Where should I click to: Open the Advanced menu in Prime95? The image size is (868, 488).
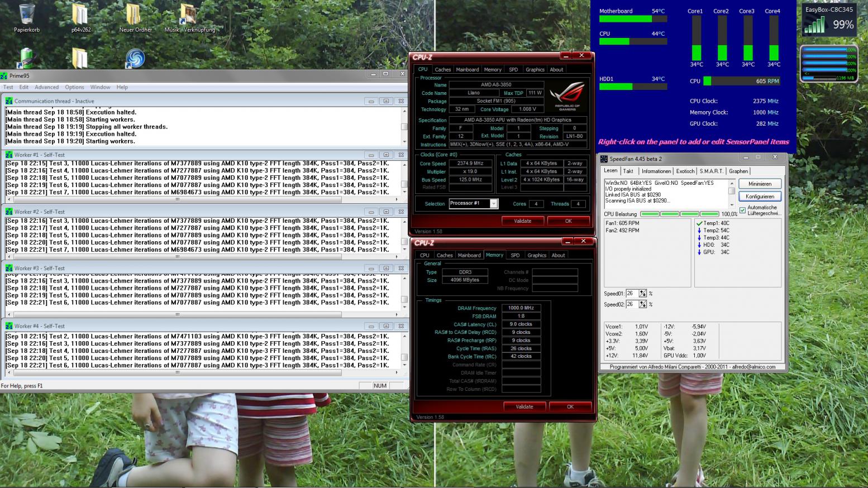click(47, 87)
